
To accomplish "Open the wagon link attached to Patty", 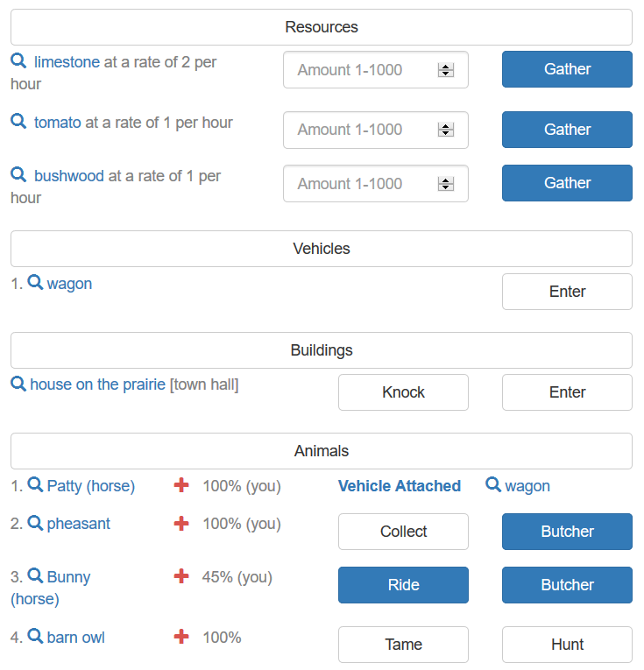I will (x=527, y=486).
